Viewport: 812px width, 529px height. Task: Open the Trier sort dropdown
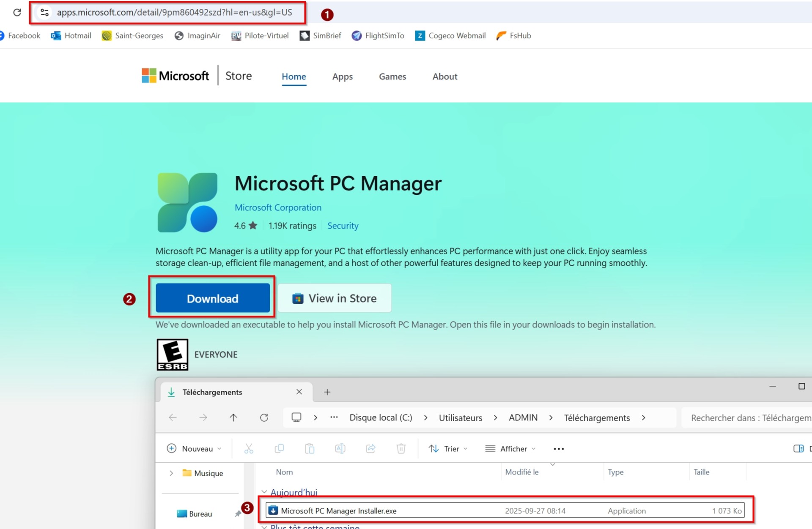click(x=448, y=449)
